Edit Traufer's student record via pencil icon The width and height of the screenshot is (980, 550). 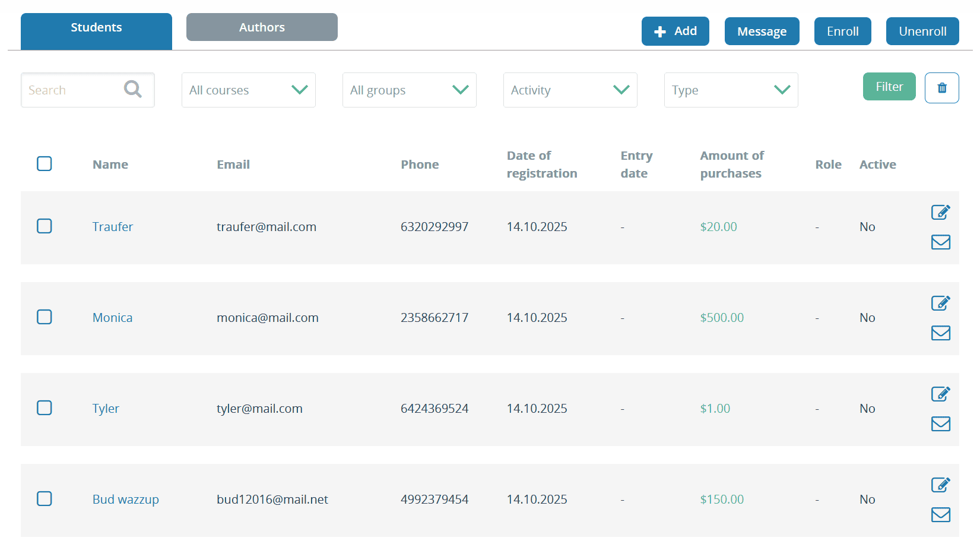[x=941, y=212]
